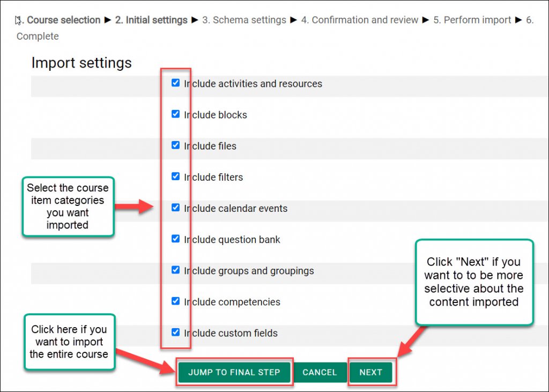
Task: Toggle Include custom fields checkbox
Action: (x=175, y=332)
